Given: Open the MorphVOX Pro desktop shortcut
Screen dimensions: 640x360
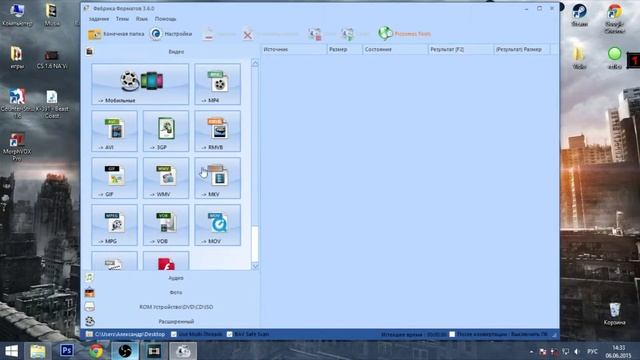Looking at the screenshot, I should coord(17,147).
